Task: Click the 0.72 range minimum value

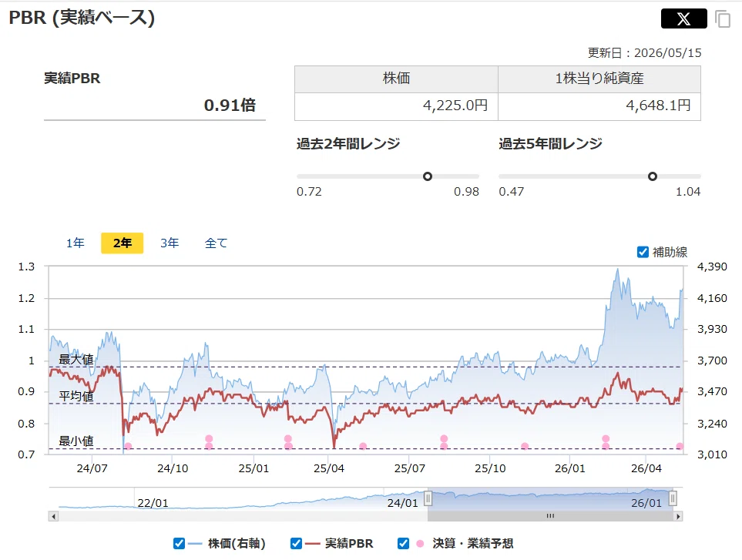Action: [x=309, y=192]
